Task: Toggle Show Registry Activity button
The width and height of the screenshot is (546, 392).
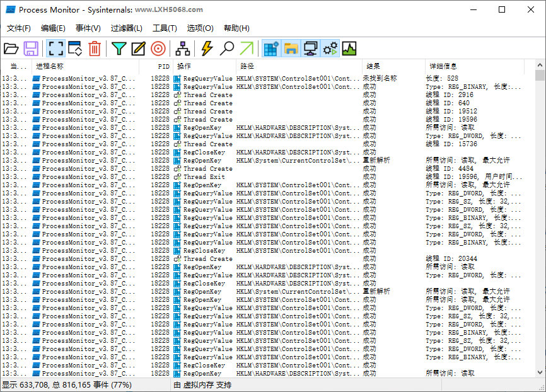Action: [271, 49]
